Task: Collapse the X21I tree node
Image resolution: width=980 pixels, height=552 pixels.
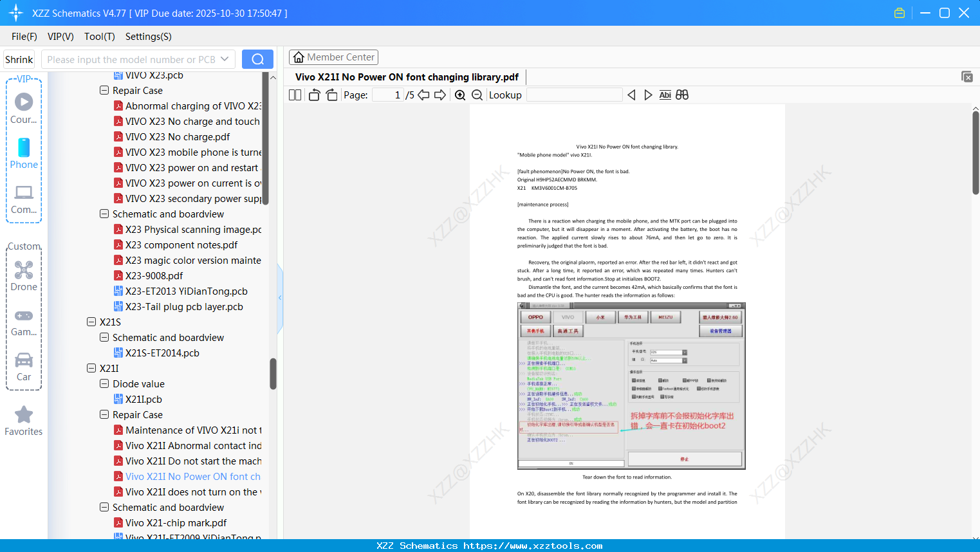Action: coord(91,368)
